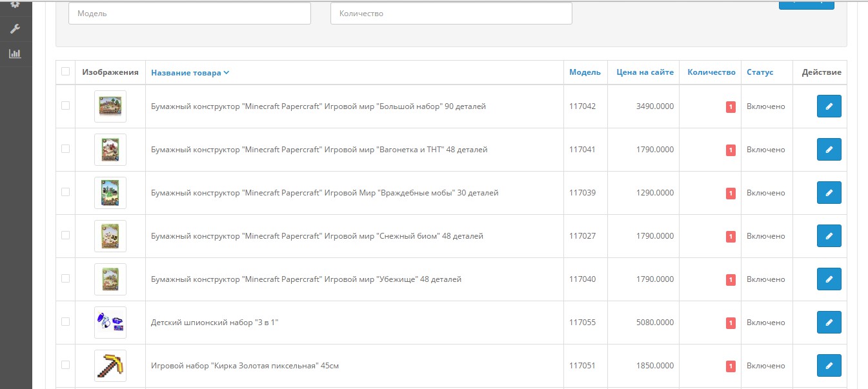Focus the "Количество" filter input field
The image size is (868, 389).
[x=451, y=14]
